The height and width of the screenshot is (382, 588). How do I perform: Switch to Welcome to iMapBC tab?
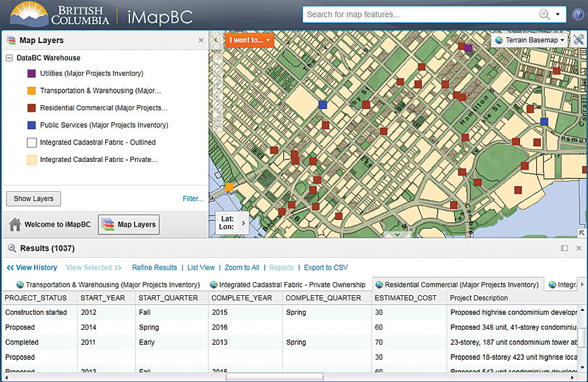coord(50,225)
